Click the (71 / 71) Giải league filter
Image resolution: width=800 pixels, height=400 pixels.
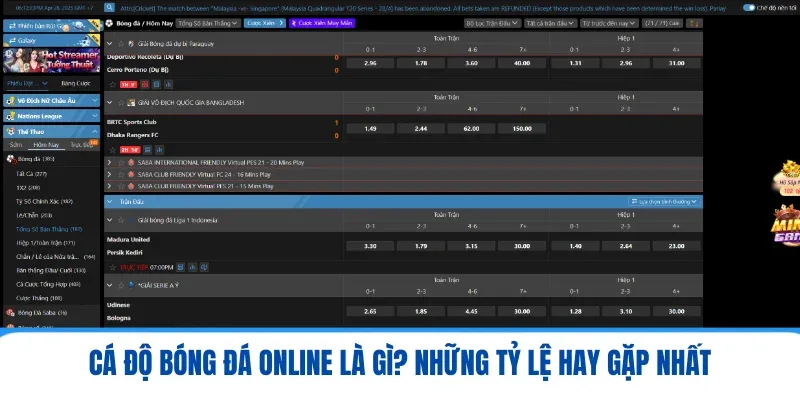point(662,23)
